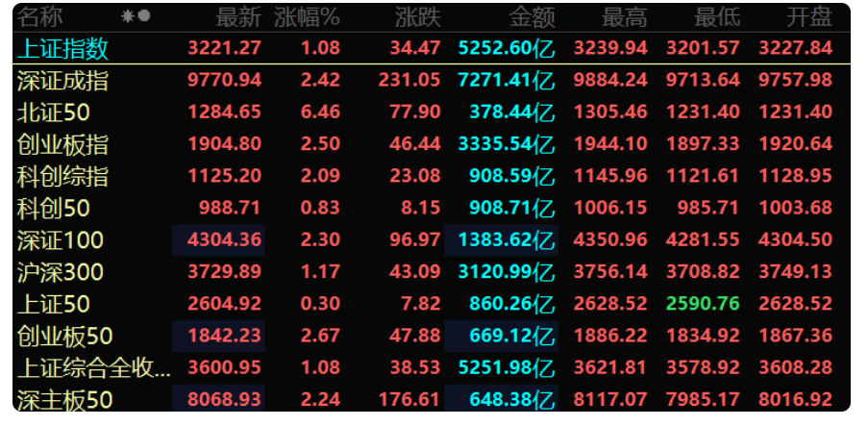868x426 pixels.
Task: Click latest price 1125.20 of 科创综指
Action: point(224,176)
